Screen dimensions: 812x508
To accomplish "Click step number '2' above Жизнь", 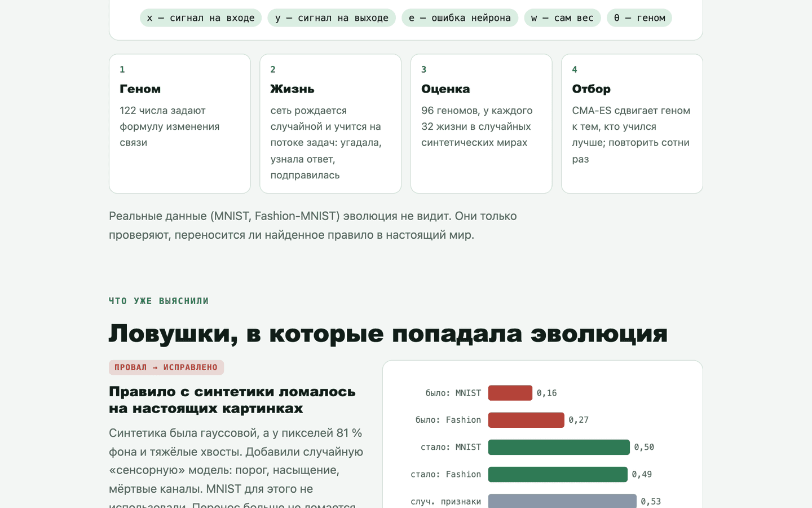I will pos(273,69).
